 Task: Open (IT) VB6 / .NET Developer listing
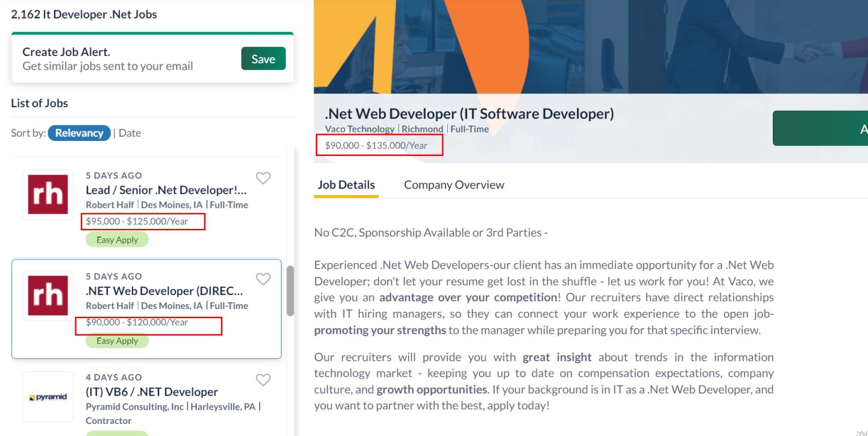[151, 392]
